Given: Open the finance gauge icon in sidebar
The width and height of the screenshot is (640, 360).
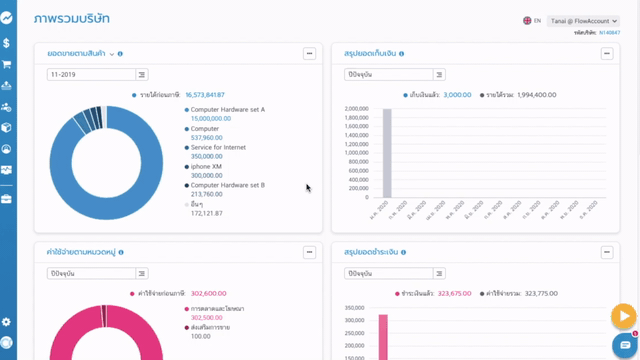Looking at the screenshot, I should coord(7,149).
